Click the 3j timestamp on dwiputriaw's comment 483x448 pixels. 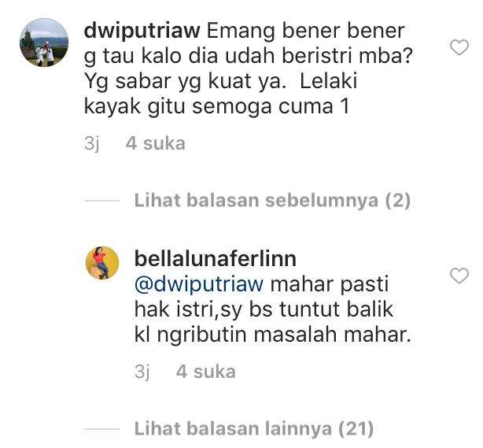tap(92, 144)
